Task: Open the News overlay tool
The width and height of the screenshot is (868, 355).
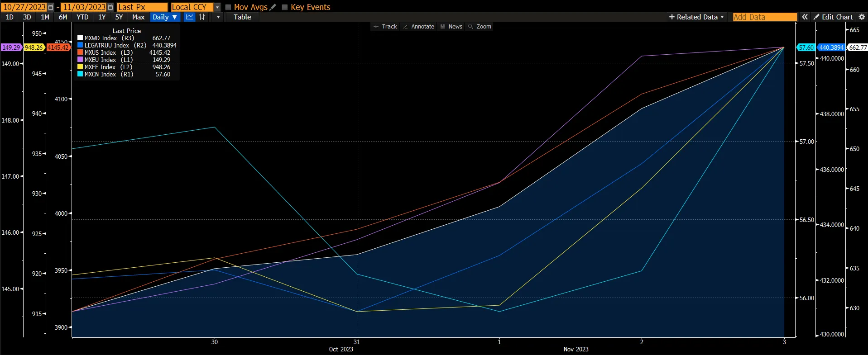Action: pos(451,27)
